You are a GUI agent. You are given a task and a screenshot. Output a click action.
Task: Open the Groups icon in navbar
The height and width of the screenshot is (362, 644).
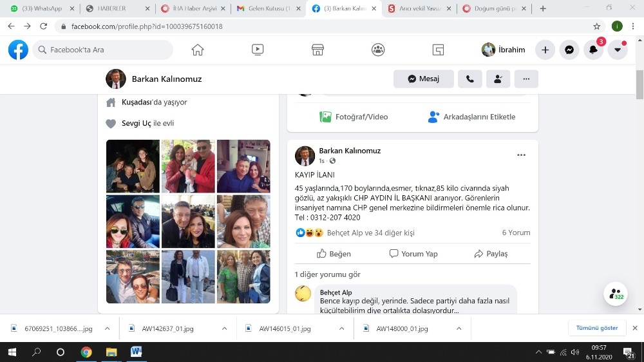click(x=378, y=50)
